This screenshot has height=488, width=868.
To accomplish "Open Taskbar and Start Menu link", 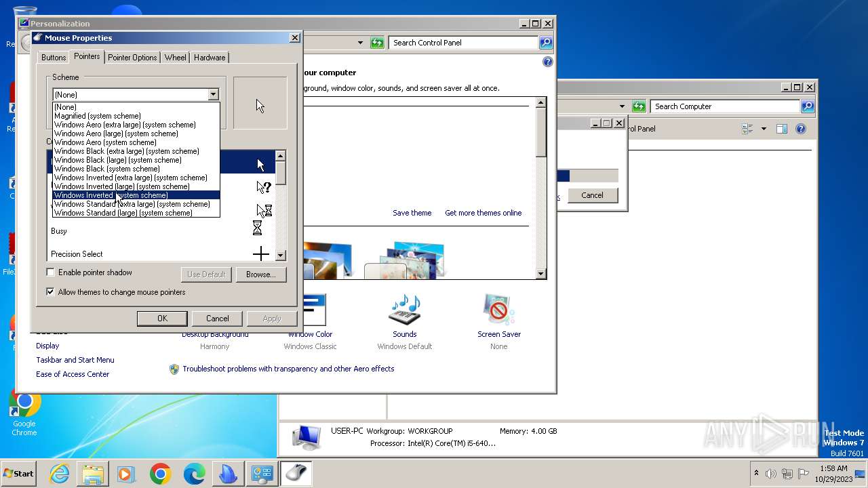I will click(x=75, y=360).
